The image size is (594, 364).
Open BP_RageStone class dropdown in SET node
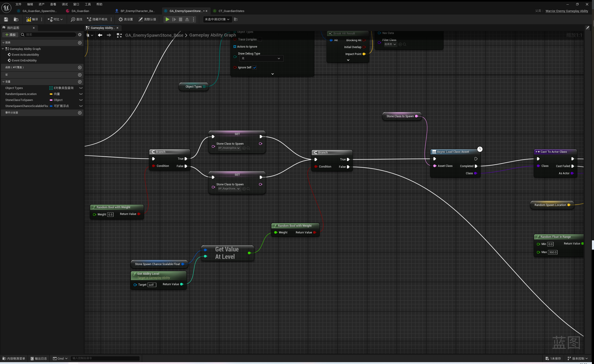coord(229,189)
